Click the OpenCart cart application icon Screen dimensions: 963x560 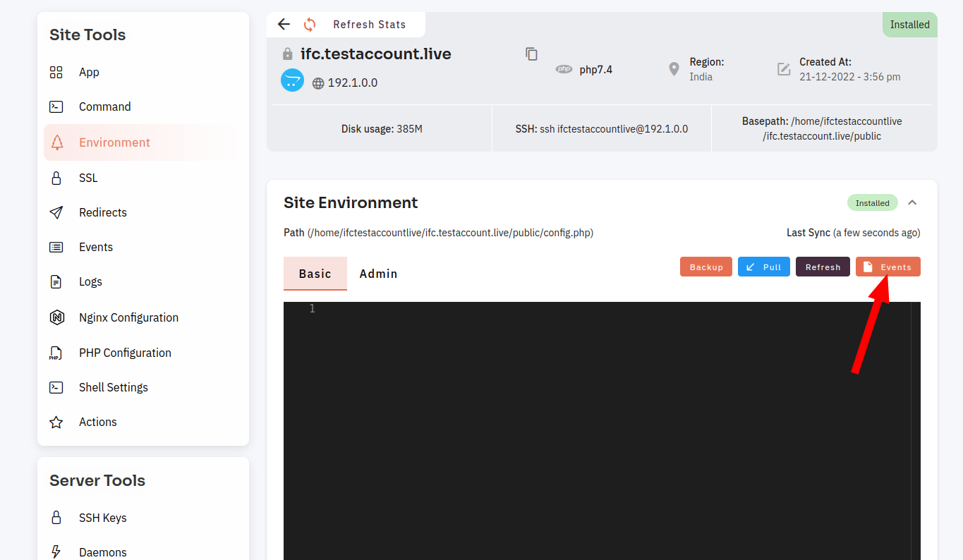click(292, 80)
